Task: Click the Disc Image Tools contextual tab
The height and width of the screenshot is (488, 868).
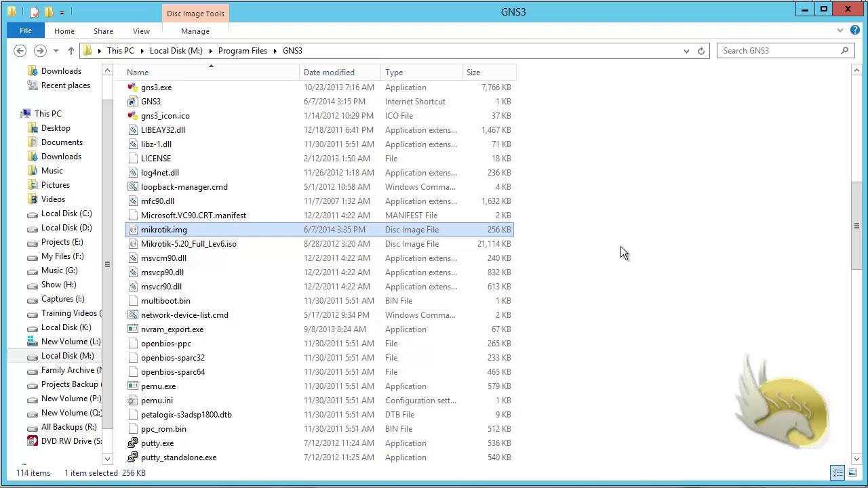Action: click(x=195, y=14)
